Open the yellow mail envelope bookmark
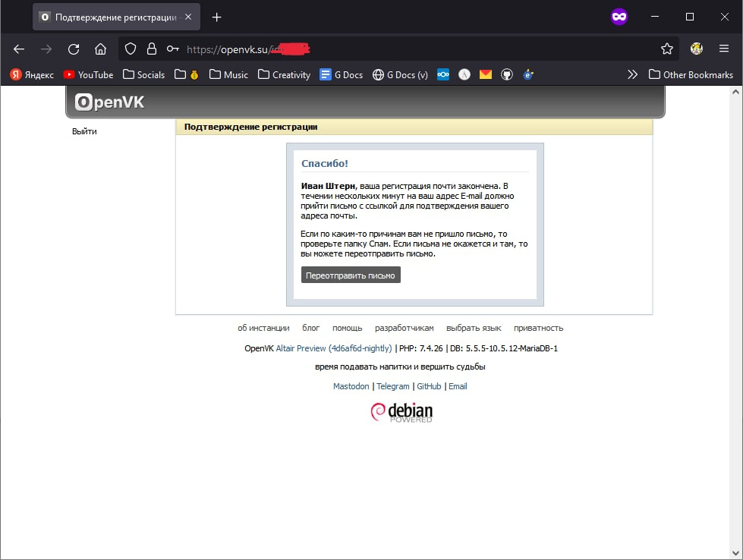 tap(486, 75)
